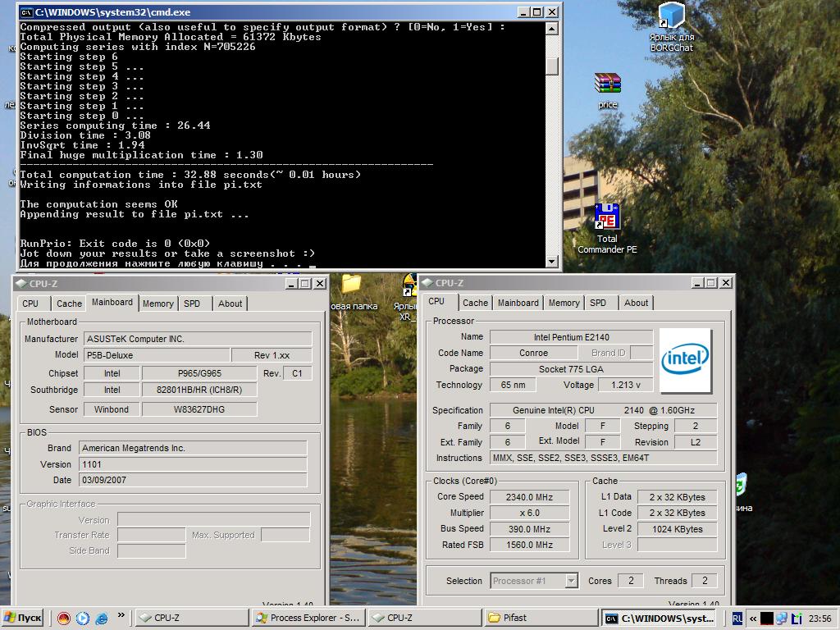
Task: Select Memory tab in left CPU-Z window
Action: pyautogui.click(x=157, y=304)
